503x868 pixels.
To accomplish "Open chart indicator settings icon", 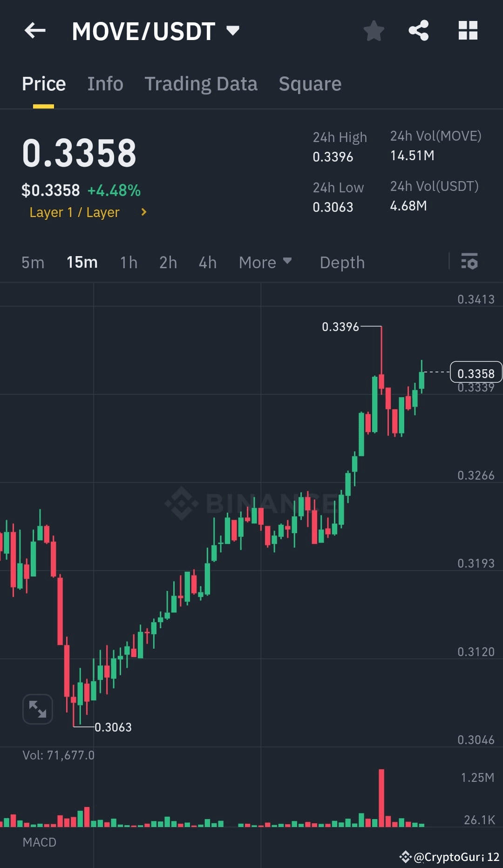I will (470, 262).
